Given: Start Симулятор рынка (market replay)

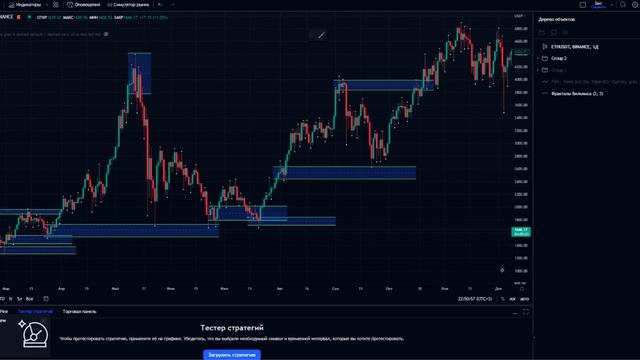Looking at the screenshot, I should 128,5.
